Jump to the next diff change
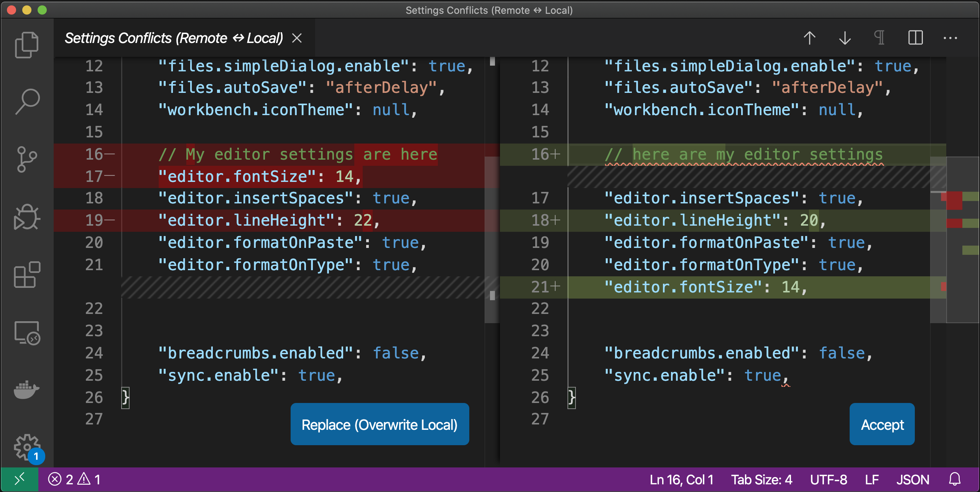 (845, 38)
